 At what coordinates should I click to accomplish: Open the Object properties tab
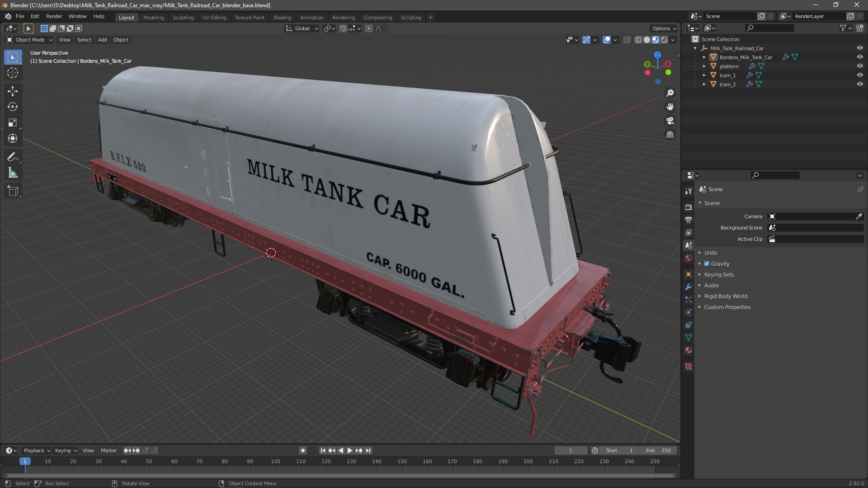click(x=689, y=274)
